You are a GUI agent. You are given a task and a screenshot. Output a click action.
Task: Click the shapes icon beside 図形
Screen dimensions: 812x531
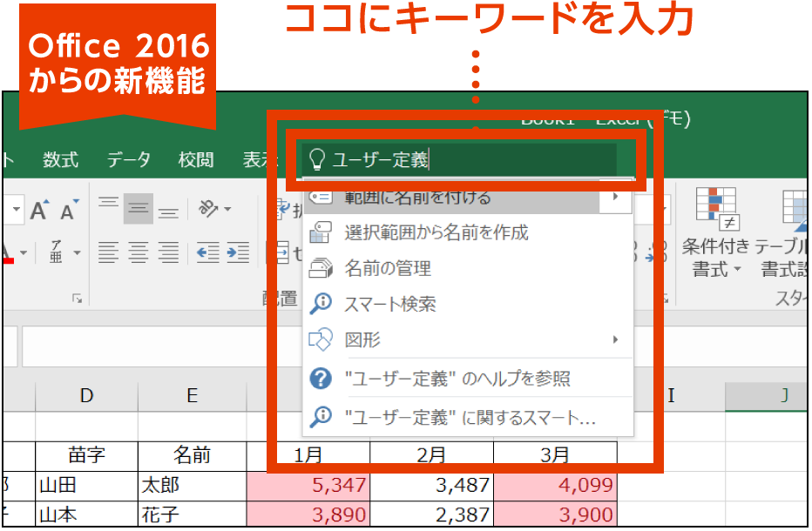tap(321, 339)
